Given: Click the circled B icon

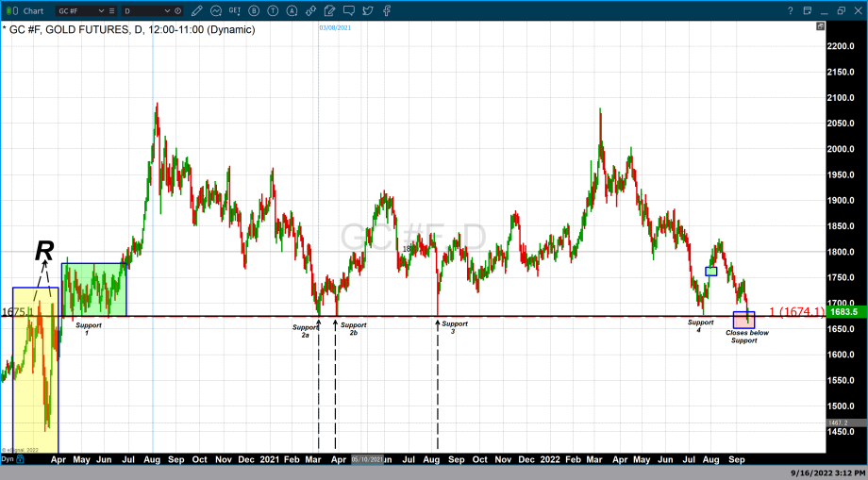Looking at the screenshot, I should point(254,10).
